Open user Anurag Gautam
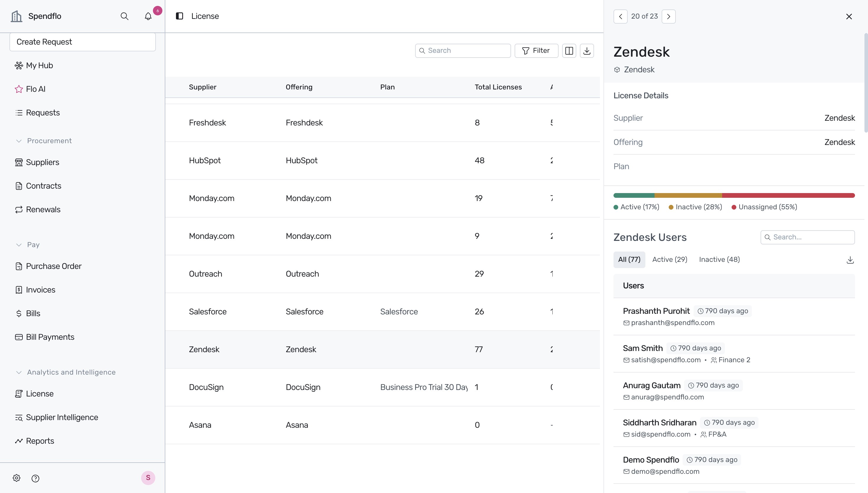This screenshot has height=493, width=868. [x=734, y=391]
